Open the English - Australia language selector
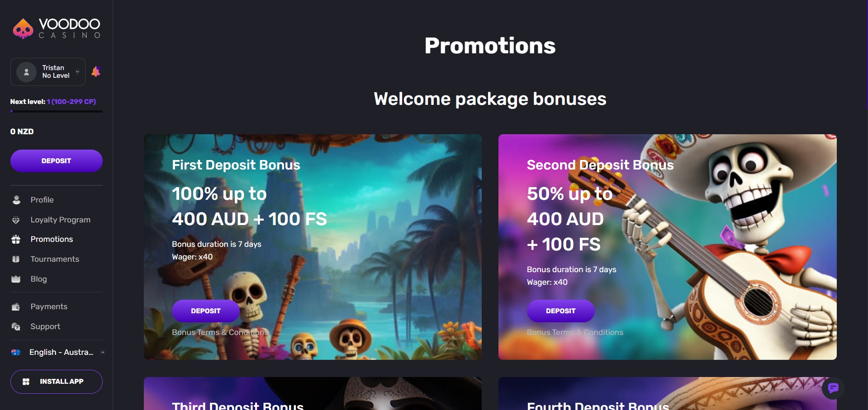Viewport: 868px width, 410px height. (57, 352)
